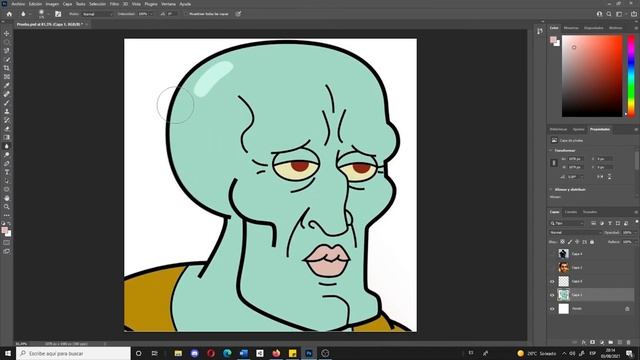
Task: Show the hidden Capa 4 layer
Action: tap(552, 254)
